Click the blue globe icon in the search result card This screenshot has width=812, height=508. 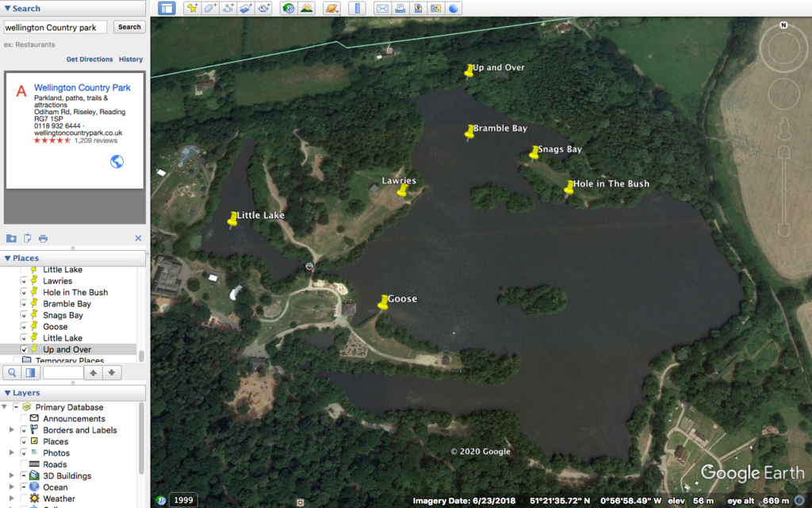(x=117, y=162)
